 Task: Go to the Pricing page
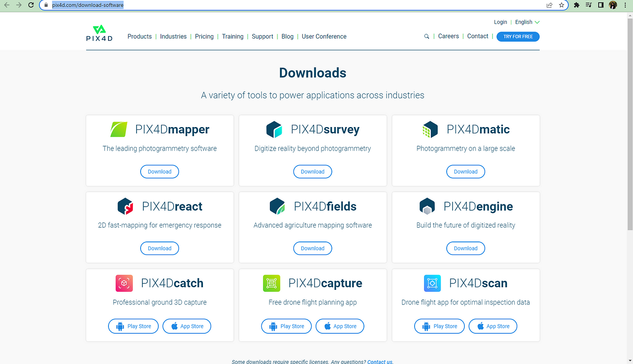click(204, 37)
